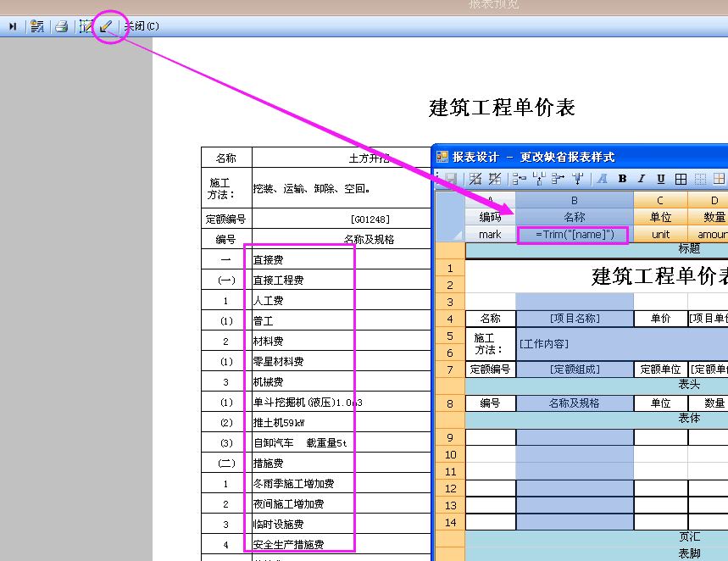The height and width of the screenshot is (561, 728).
Task: Click the [项目名称] cell in designer
Action: pyautogui.click(x=575, y=319)
